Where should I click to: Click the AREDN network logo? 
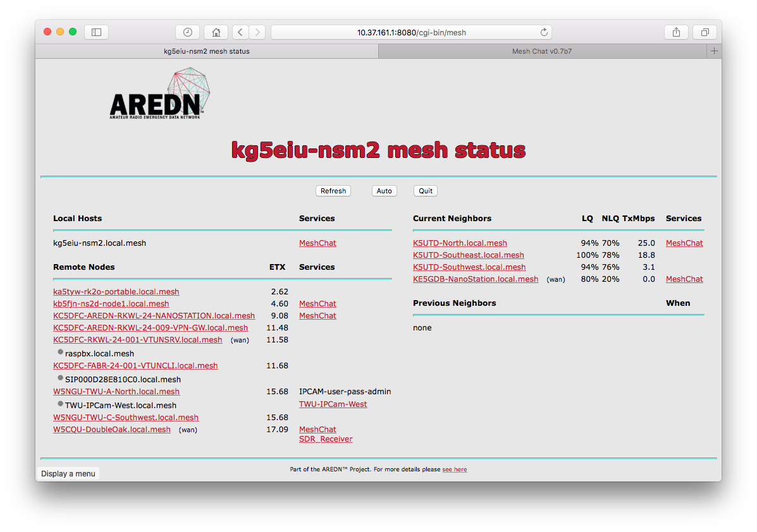click(x=159, y=94)
